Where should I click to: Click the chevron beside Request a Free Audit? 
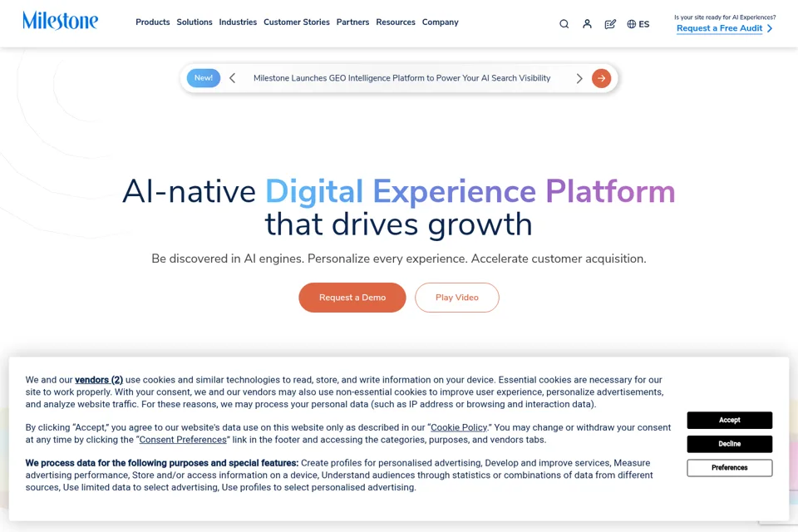[770, 28]
